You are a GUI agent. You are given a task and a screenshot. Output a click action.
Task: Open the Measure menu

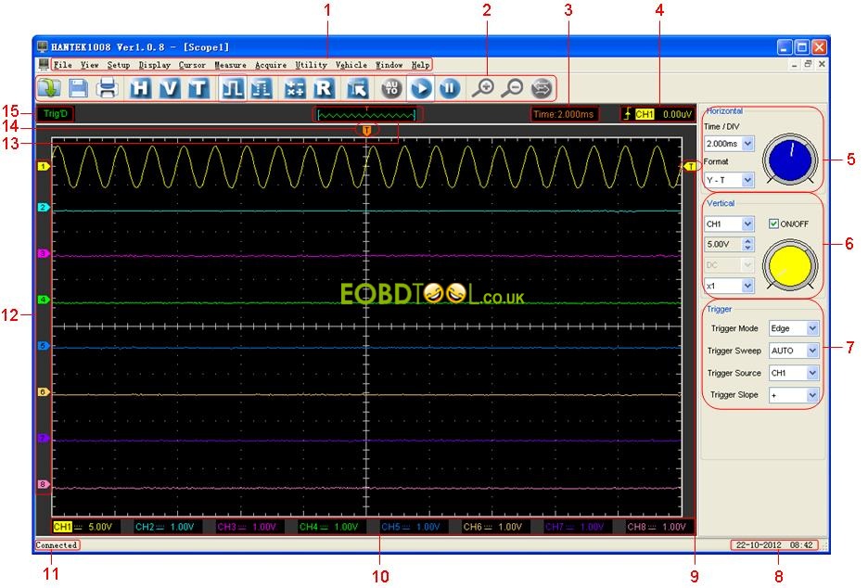click(230, 65)
